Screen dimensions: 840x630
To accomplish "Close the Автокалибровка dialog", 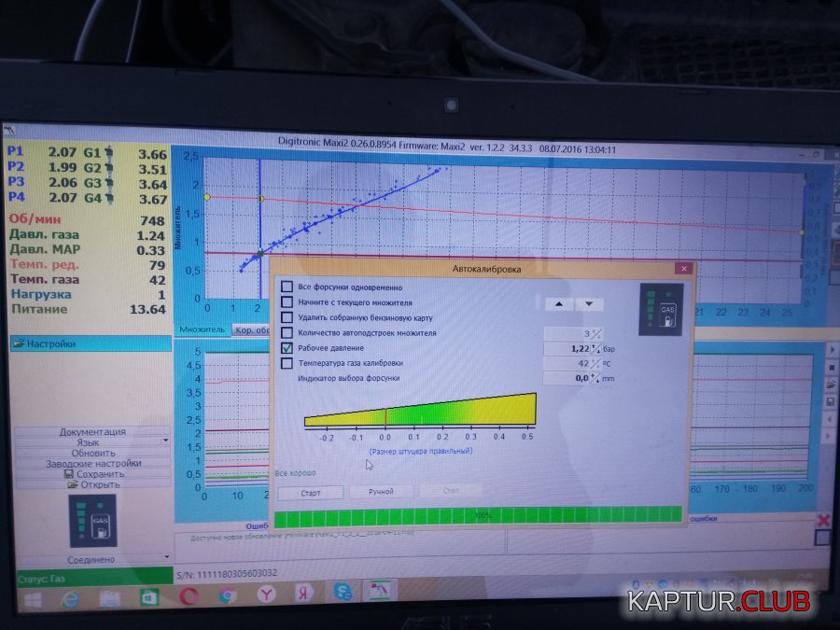I will (683, 268).
